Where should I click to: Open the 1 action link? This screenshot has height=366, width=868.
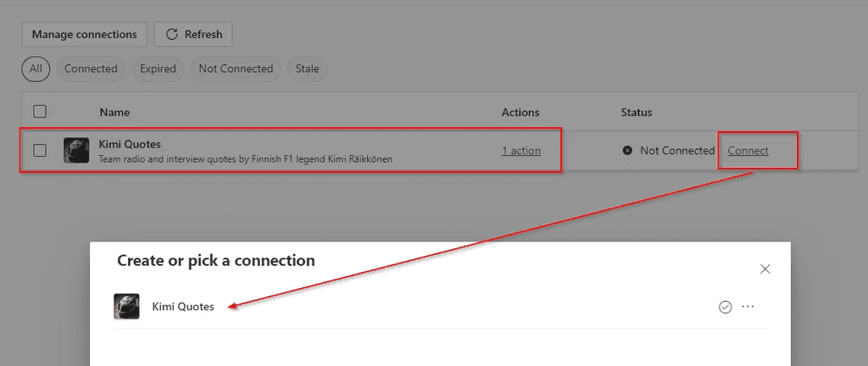click(521, 150)
